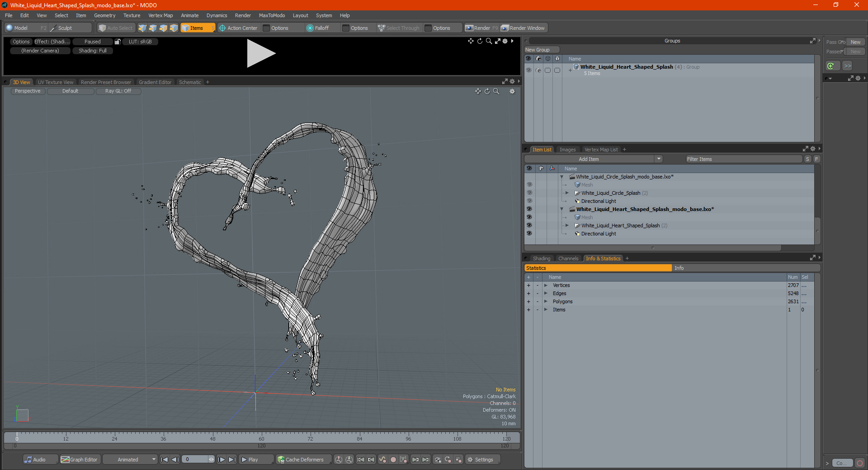
Task: Open the Dynamics menu
Action: [217, 15]
